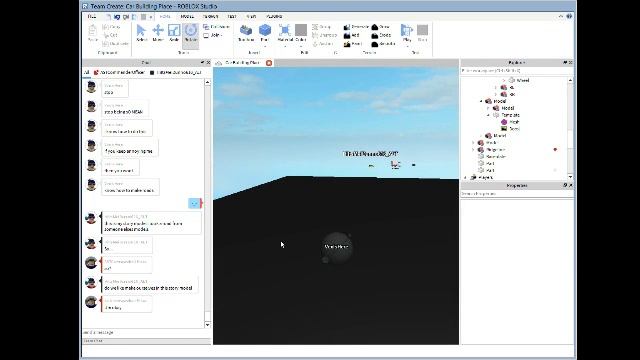Click the Explorer filter search box
The height and width of the screenshot is (360, 640).
(517, 71)
